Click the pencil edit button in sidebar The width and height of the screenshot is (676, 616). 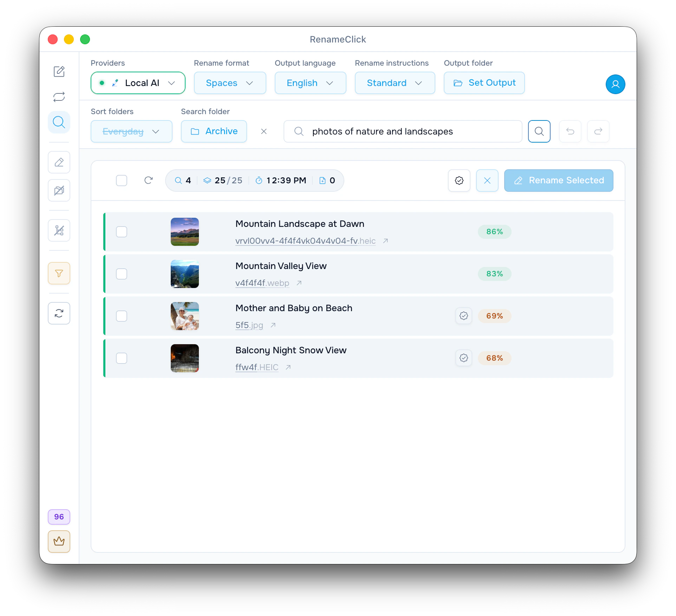tap(59, 162)
